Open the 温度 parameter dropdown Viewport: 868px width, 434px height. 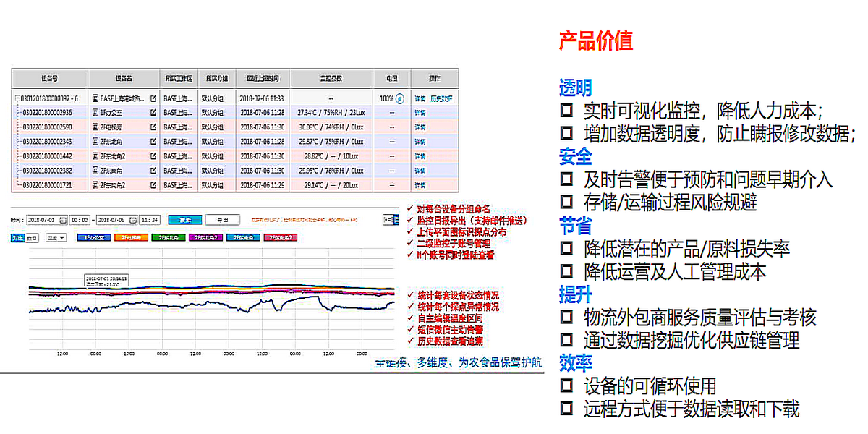point(56,237)
